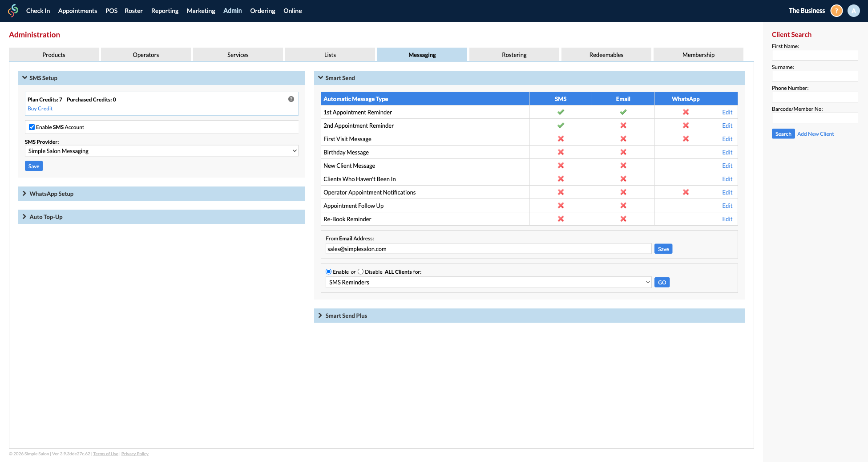Uncheck the Enable SMS Account checkbox
Screen dimensions: 868x462
pyautogui.click(x=32, y=127)
